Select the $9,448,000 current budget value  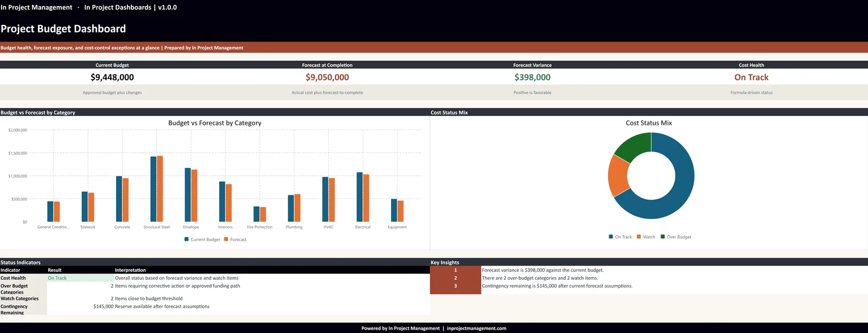(112, 78)
